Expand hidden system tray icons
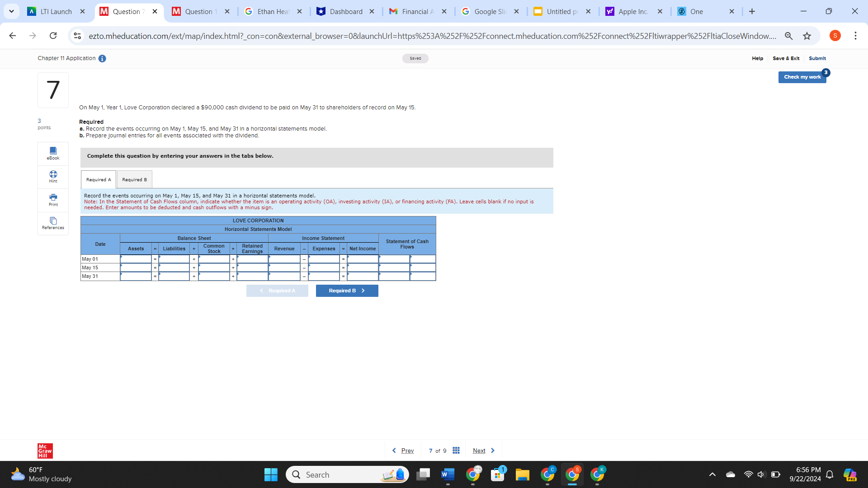Viewport: 868px width, 488px height. click(713, 474)
